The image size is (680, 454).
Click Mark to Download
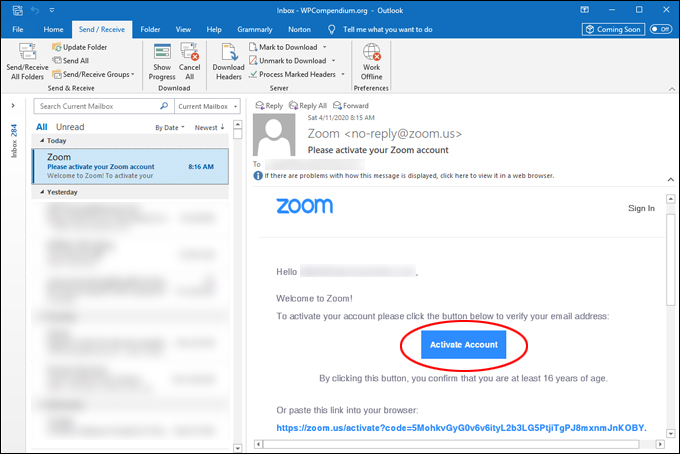pyautogui.click(x=284, y=47)
